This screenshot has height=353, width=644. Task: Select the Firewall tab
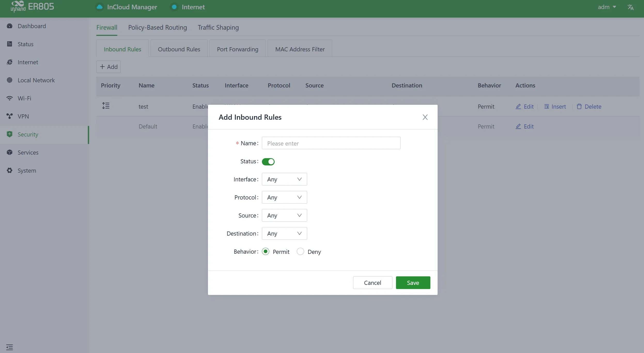(x=107, y=27)
